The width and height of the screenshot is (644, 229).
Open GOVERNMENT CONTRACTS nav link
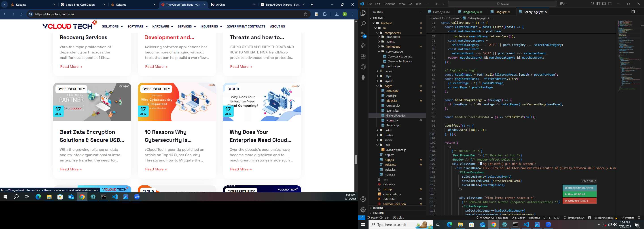tap(246, 26)
